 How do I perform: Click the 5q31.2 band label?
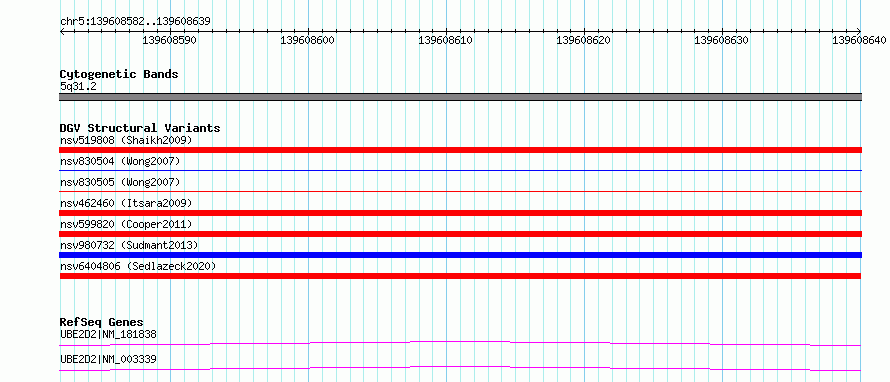(78, 87)
